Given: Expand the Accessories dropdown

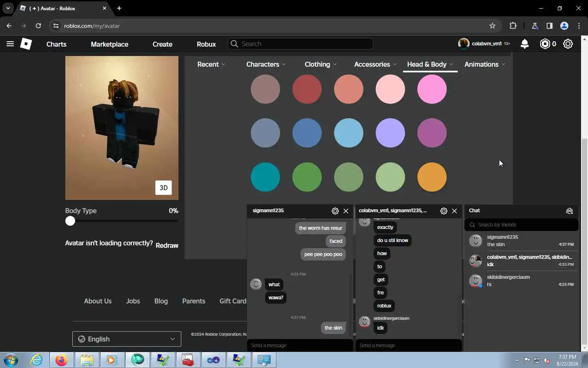Looking at the screenshot, I should pos(376,64).
